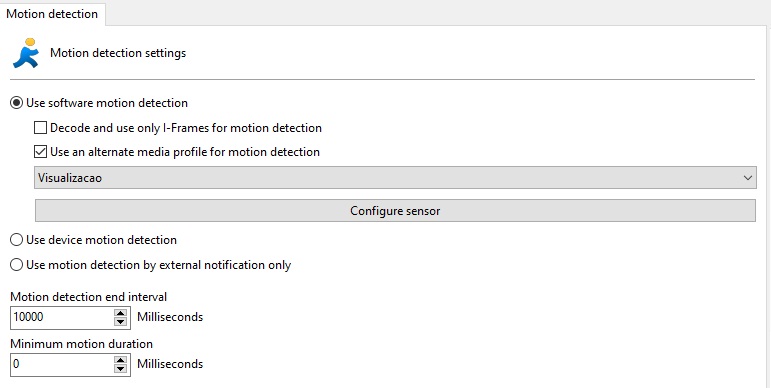Click the Motion detection end interval label
Image resolution: width=771 pixels, height=388 pixels.
[x=89, y=297]
